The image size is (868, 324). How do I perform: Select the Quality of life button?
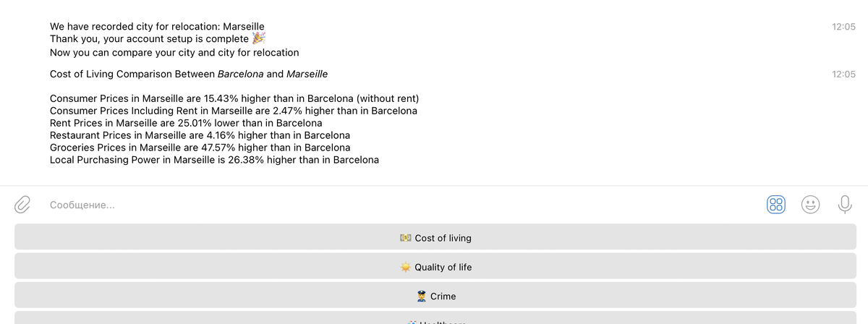click(x=435, y=267)
